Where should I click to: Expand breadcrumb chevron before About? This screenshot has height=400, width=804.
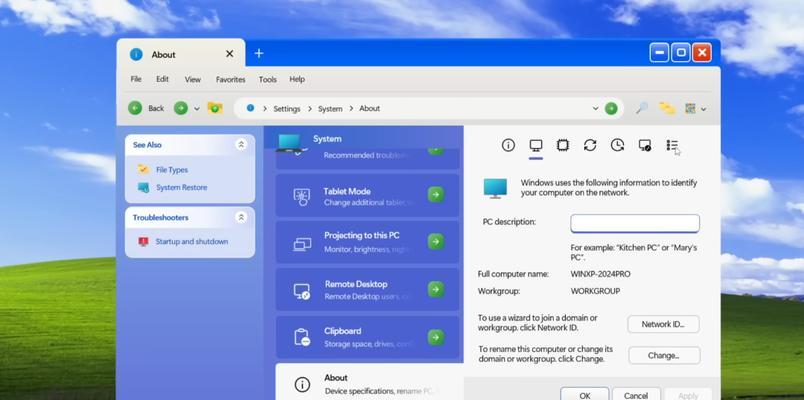(x=351, y=109)
